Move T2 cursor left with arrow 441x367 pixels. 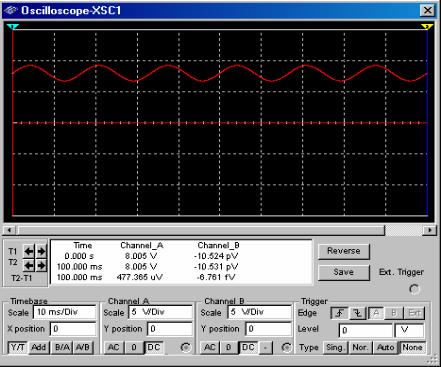point(29,265)
